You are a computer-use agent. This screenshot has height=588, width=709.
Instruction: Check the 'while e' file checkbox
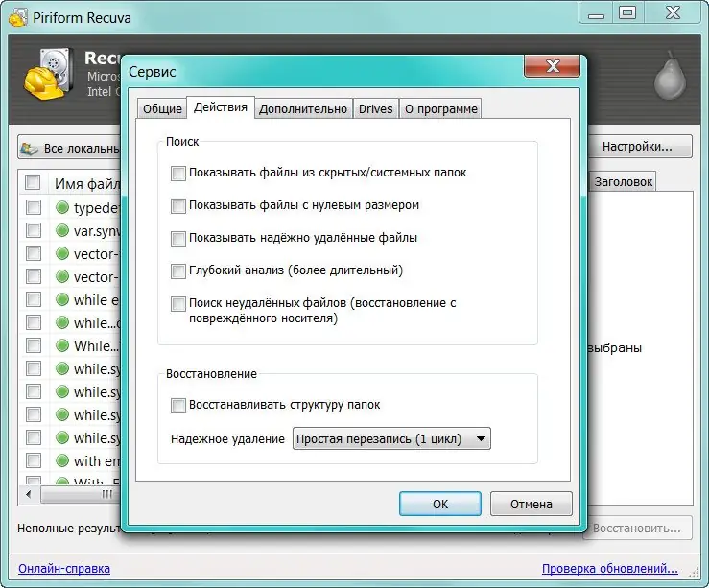[x=34, y=299]
